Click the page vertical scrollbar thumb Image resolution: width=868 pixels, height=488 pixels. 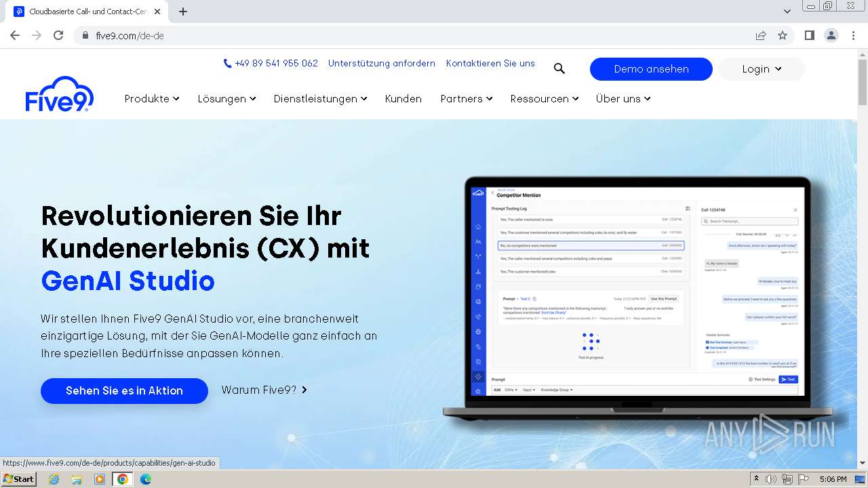[862, 83]
